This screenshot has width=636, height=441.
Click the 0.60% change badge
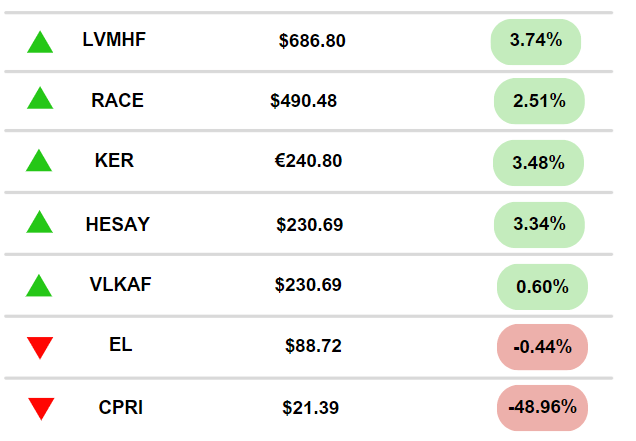542,287
